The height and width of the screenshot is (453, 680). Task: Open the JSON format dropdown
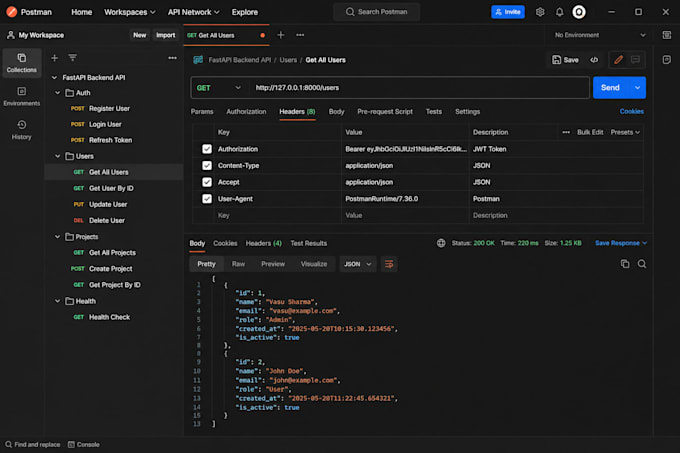point(357,264)
